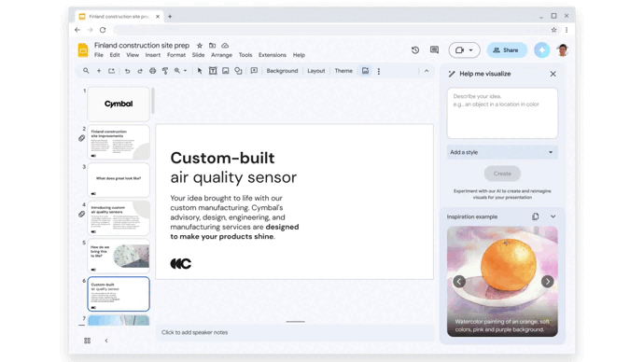Click the presentation title text
Viewport: 644px width, 362px height.
(142, 45)
